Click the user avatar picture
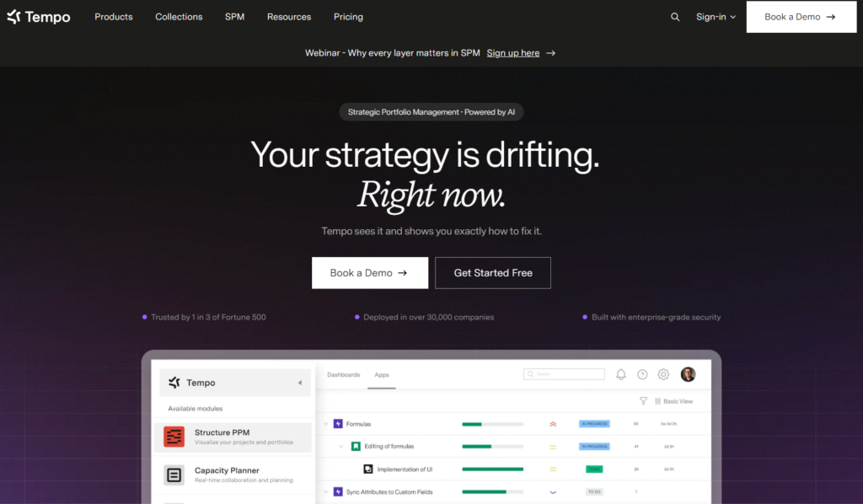The height and width of the screenshot is (504, 863). (688, 375)
